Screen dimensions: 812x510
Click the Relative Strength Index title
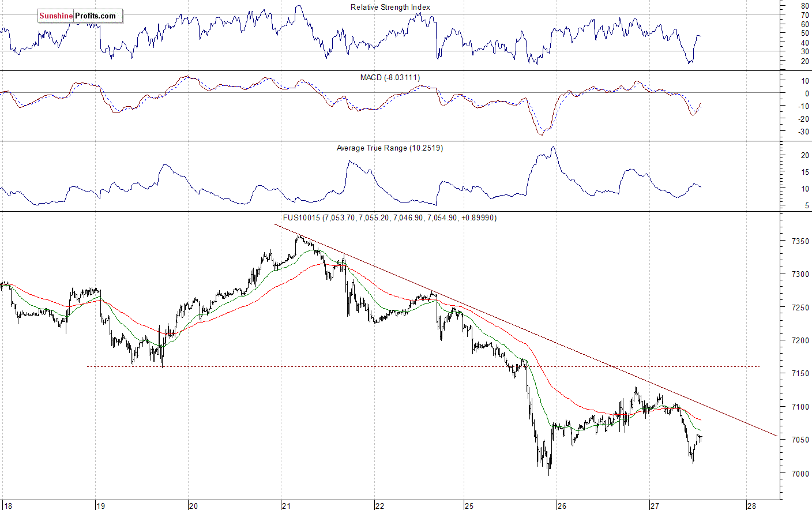390,7
